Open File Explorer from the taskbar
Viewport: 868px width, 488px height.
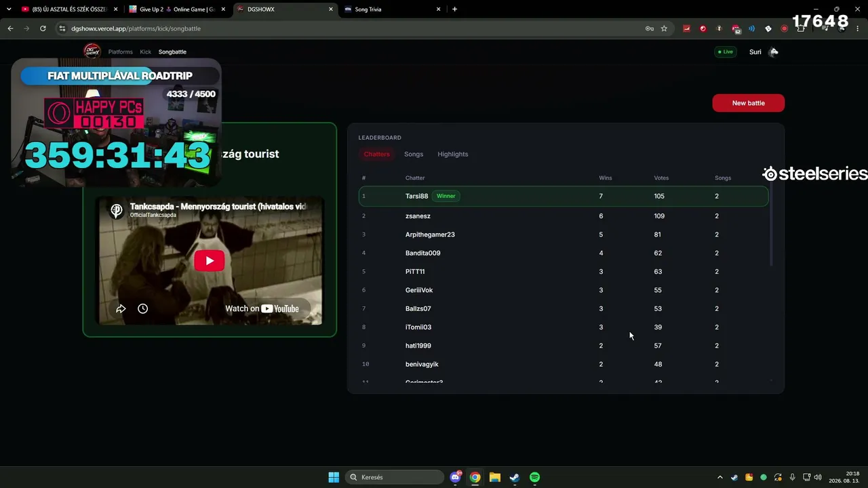click(x=495, y=477)
